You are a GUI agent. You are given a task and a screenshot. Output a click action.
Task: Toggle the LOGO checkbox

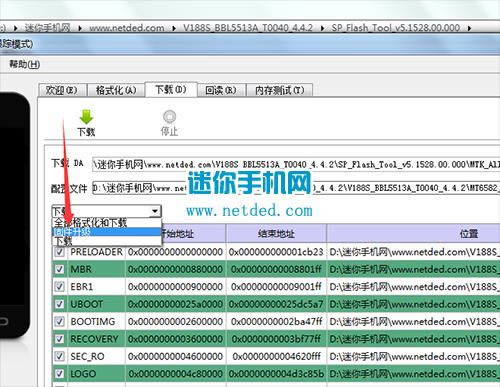tap(60, 374)
